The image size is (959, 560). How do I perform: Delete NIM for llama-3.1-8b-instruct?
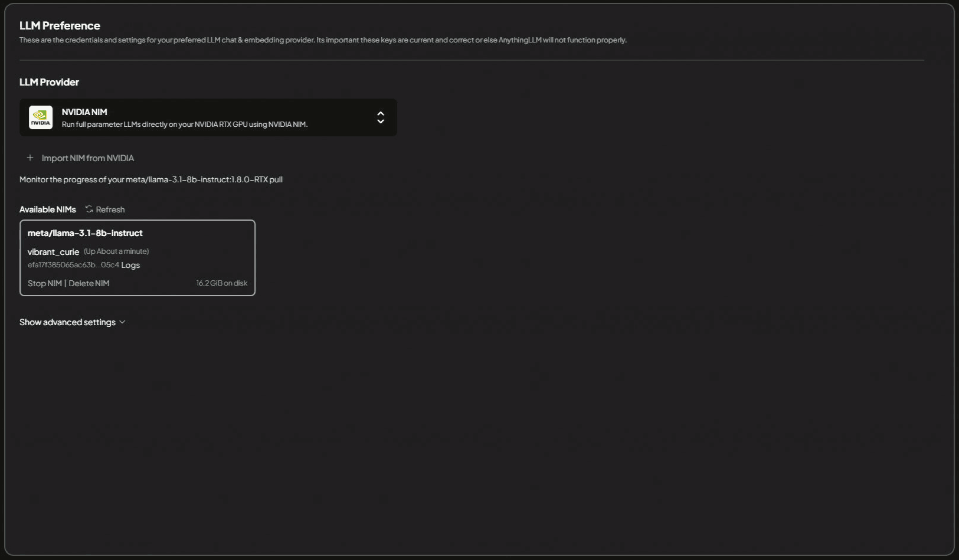[89, 283]
